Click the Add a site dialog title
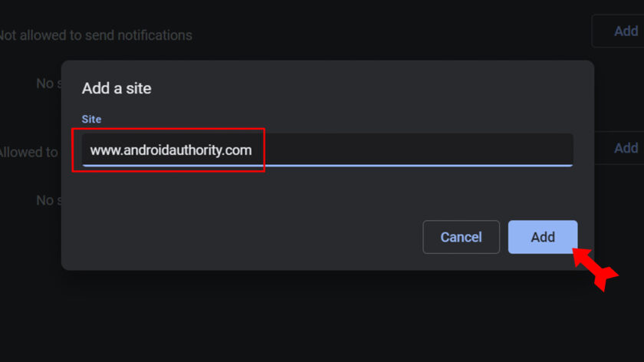The width and height of the screenshot is (644, 362). click(x=117, y=88)
